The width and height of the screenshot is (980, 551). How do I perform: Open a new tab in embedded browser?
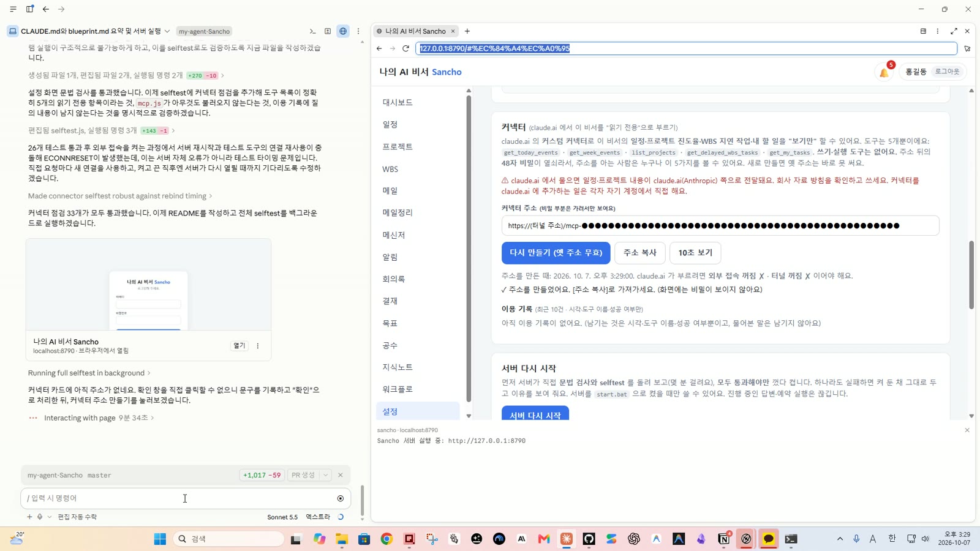click(467, 31)
